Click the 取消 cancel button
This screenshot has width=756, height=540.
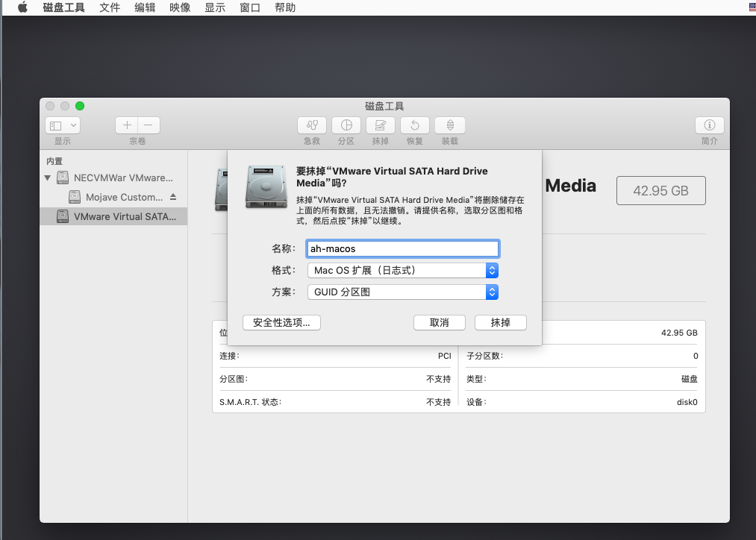[439, 322]
